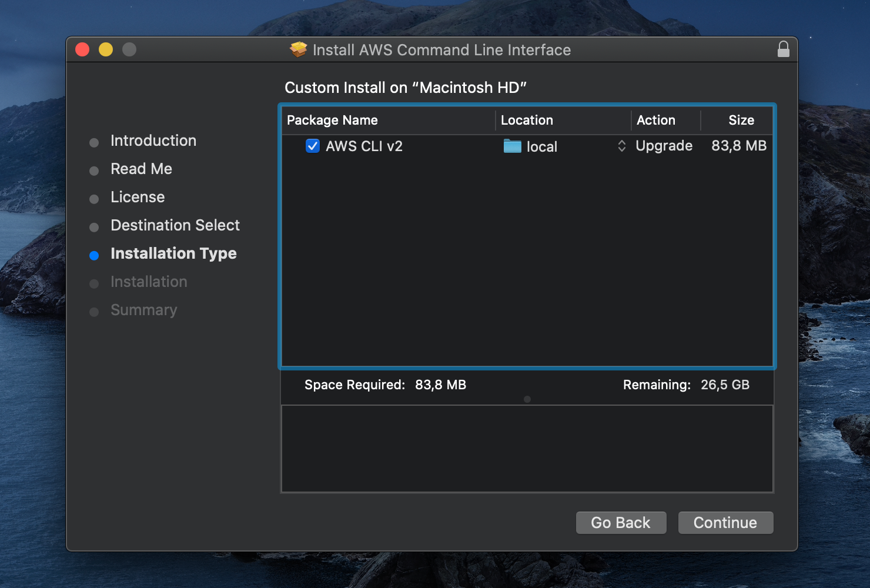Select the License step in the sidebar

[x=138, y=197]
